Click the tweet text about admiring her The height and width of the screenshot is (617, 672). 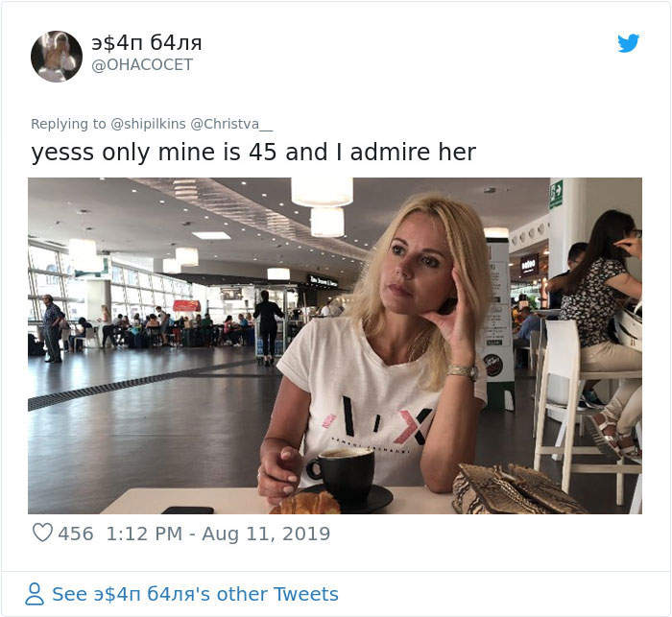253,153
